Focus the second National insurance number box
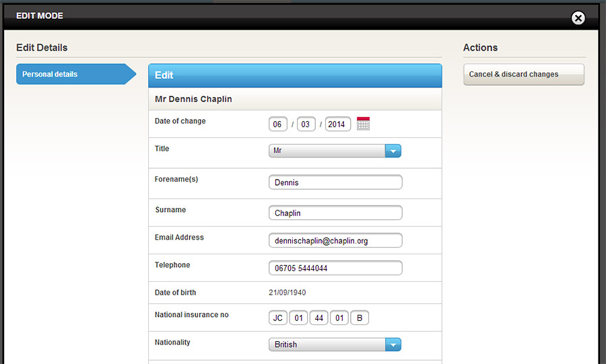606x364 pixels. [x=300, y=318]
